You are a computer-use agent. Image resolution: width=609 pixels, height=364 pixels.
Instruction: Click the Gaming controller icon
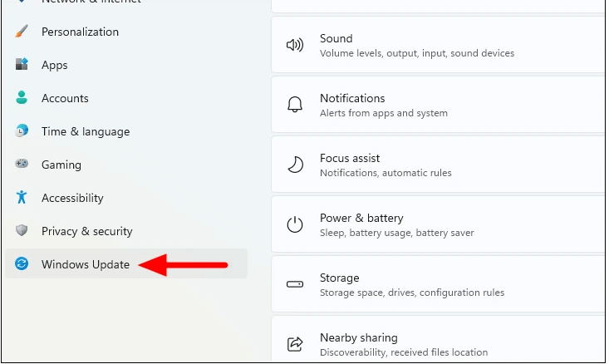tap(22, 165)
